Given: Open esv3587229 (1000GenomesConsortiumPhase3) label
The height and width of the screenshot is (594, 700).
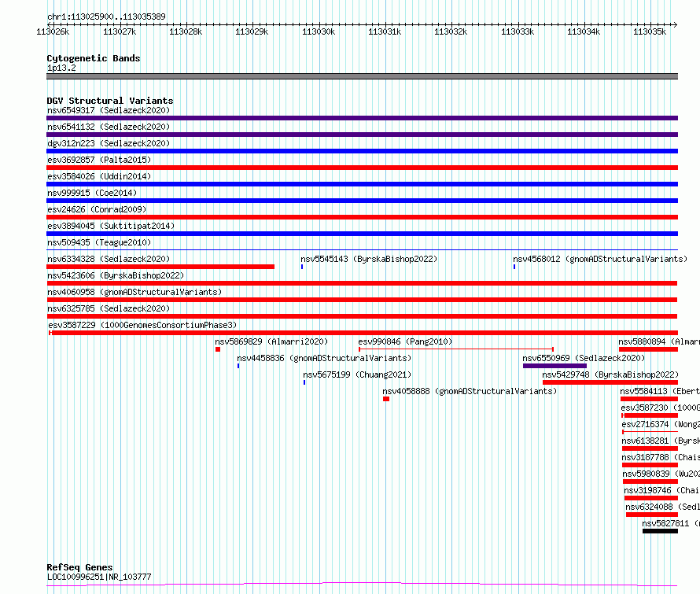Looking at the screenshot, I should 142,325.
